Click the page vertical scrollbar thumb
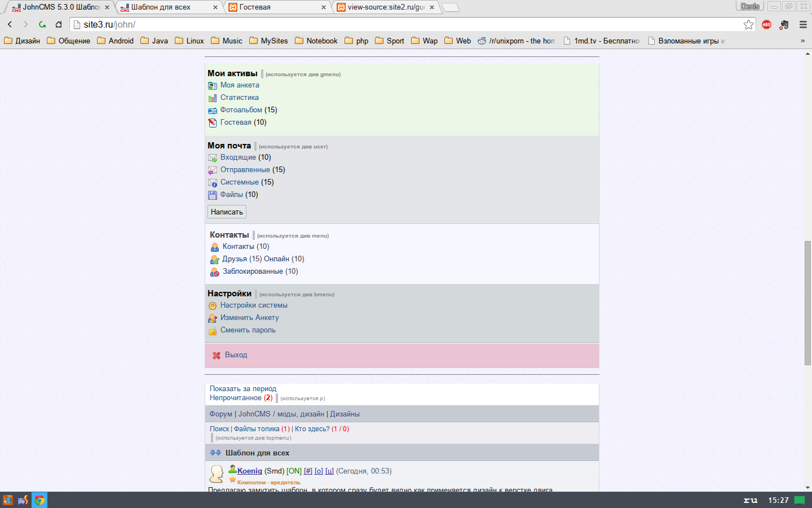Image resolution: width=812 pixels, height=508 pixels. [807, 302]
